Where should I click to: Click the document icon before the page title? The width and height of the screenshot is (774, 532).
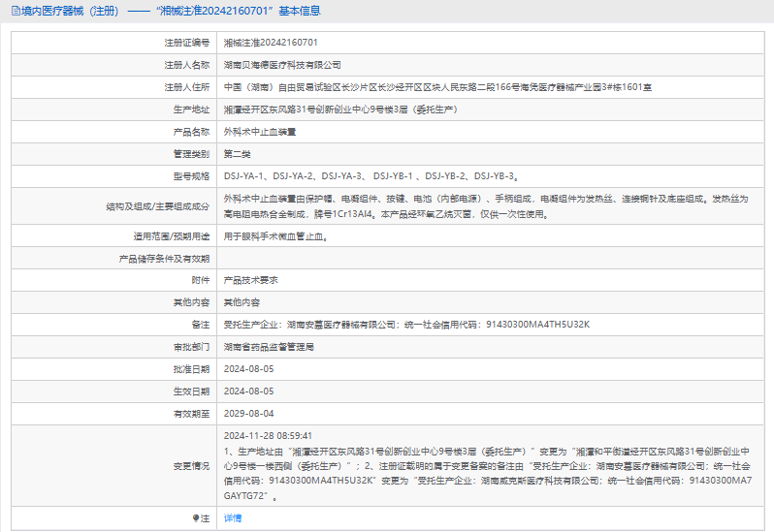pos(16,11)
